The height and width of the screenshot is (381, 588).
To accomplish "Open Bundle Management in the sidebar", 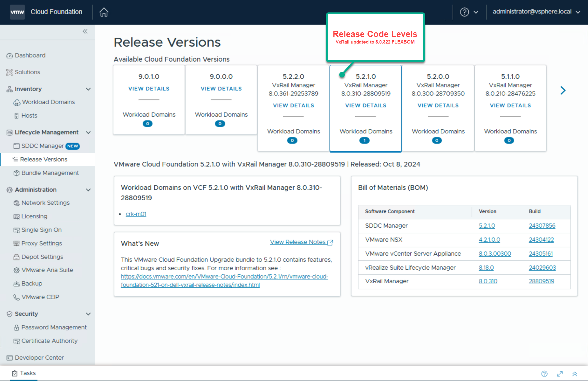I will (50, 173).
